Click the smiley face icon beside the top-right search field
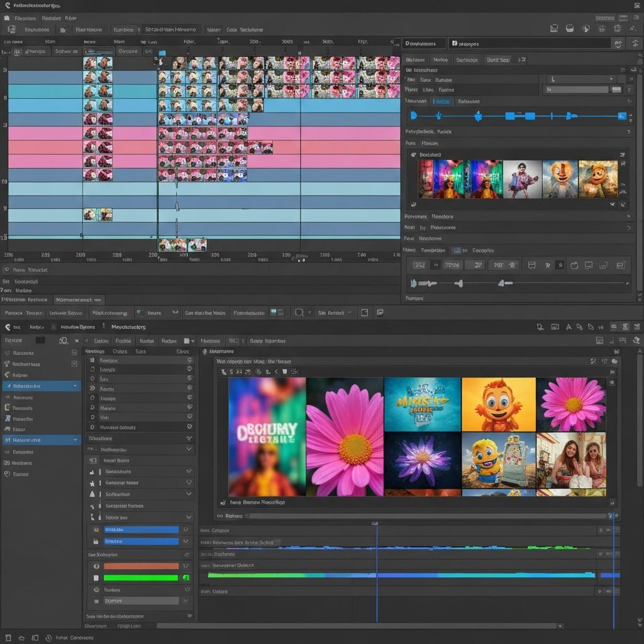644x644 pixels. (x=618, y=43)
